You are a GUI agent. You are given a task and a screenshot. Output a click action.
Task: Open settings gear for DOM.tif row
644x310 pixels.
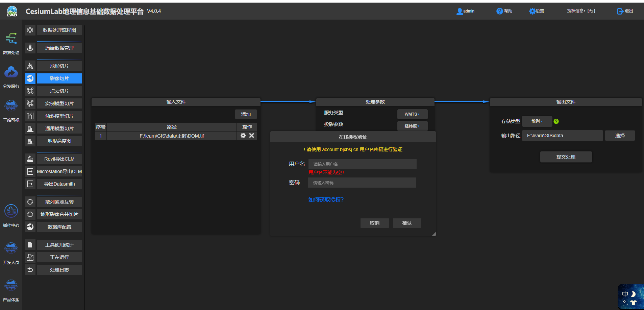(243, 136)
